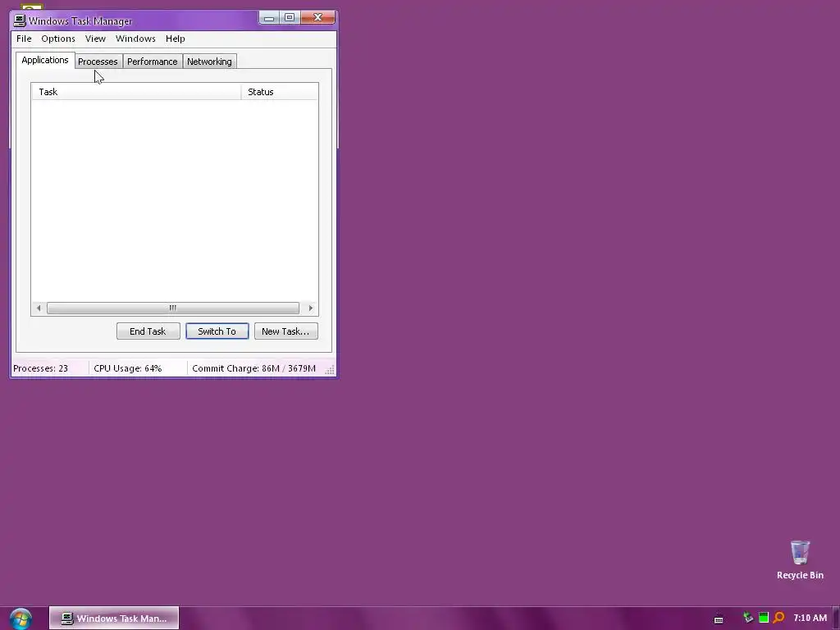Click the 7:10 AM taskbar clock
The height and width of the screenshot is (630, 840).
tap(810, 618)
